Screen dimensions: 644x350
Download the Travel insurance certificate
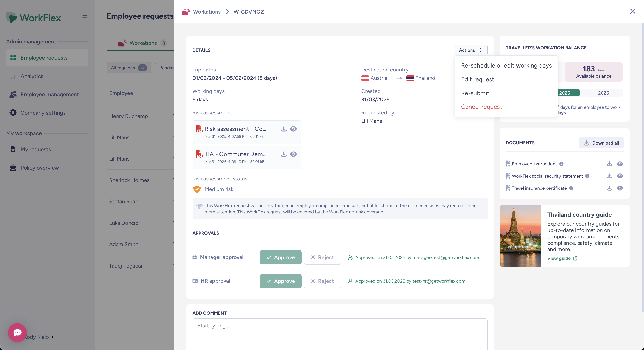(609, 188)
